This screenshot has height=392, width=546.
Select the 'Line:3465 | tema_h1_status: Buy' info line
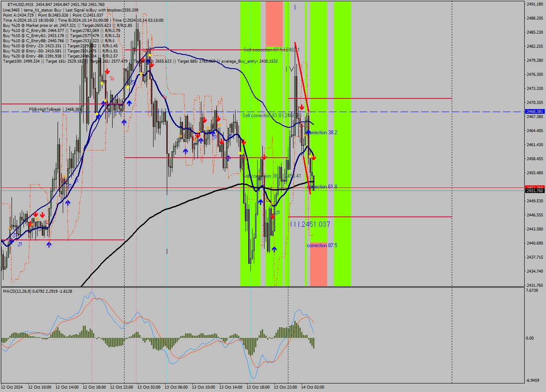tap(70, 10)
